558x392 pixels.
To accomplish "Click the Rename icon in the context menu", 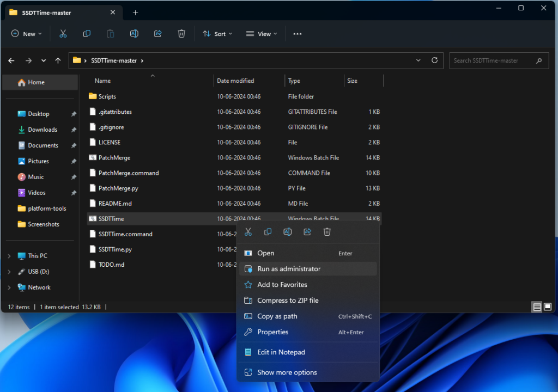I will (x=287, y=232).
